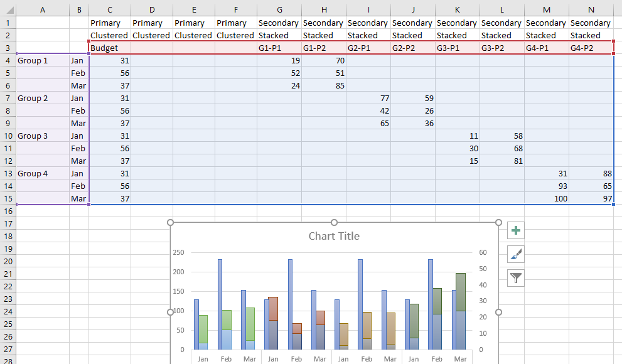Select the G1-P1 header cell

click(279, 48)
